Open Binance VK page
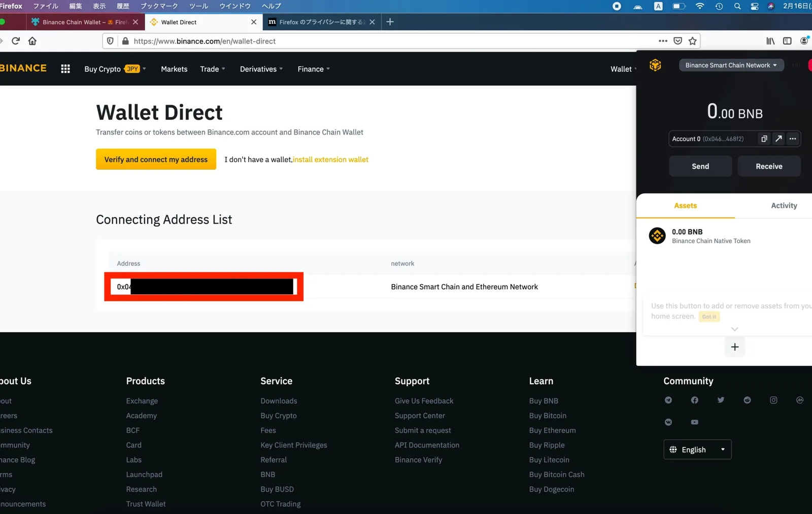This screenshot has width=812, height=514. point(668,422)
